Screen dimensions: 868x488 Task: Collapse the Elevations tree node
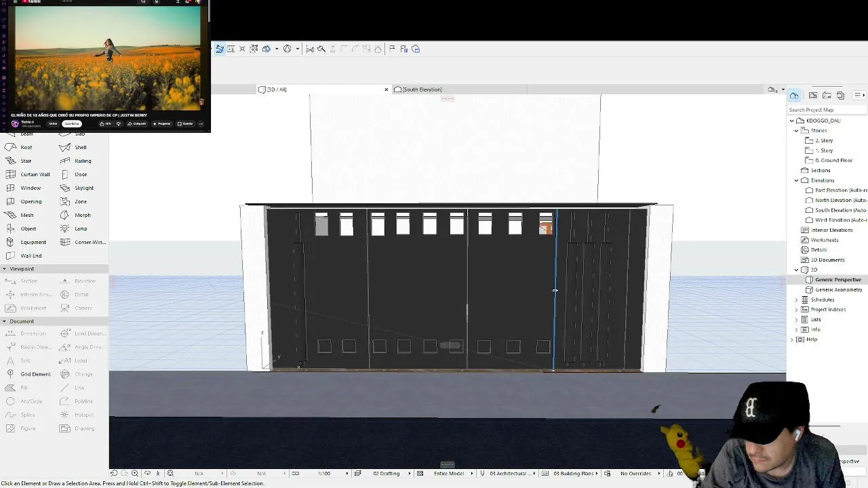[797, 180]
